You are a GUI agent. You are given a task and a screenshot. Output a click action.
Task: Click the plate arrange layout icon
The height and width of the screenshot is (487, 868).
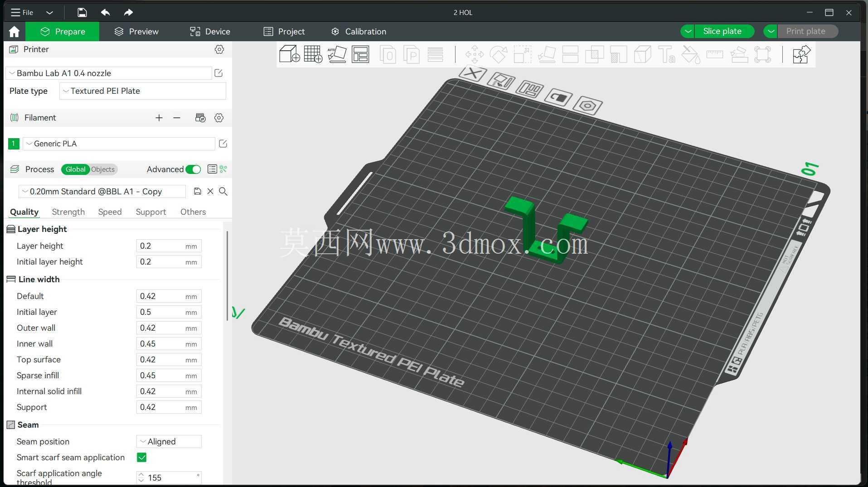click(530, 89)
